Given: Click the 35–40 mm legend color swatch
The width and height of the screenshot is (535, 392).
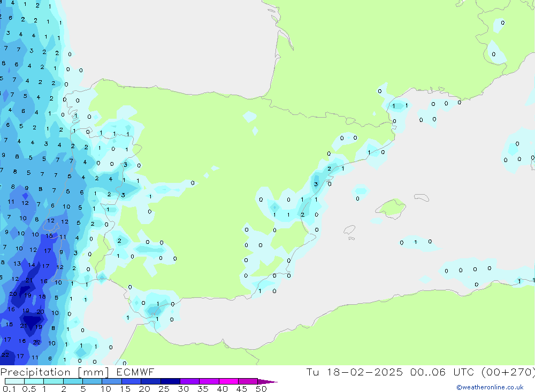Looking at the screenshot, I should 209,381.
